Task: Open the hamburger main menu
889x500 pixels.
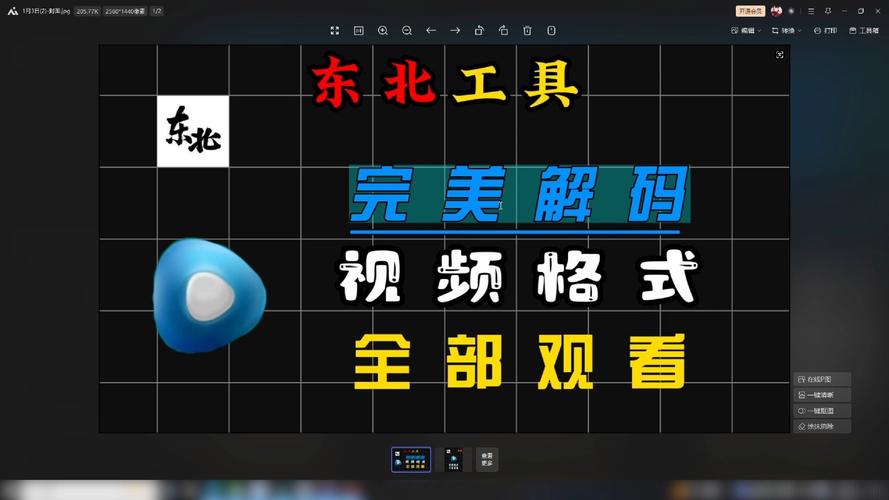Action: coord(811,11)
